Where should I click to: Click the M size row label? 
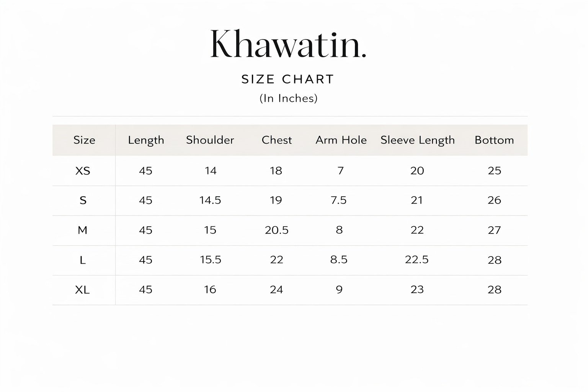[83, 230]
